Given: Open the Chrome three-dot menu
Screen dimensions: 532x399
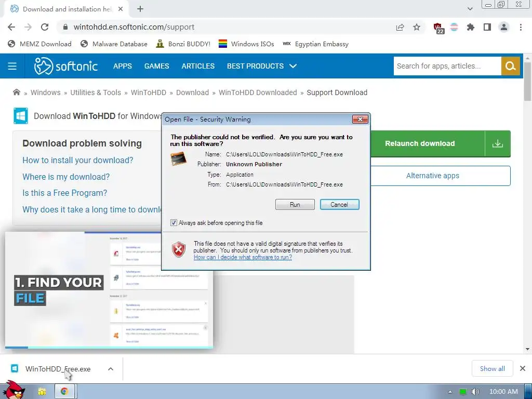Looking at the screenshot, I should (521, 27).
